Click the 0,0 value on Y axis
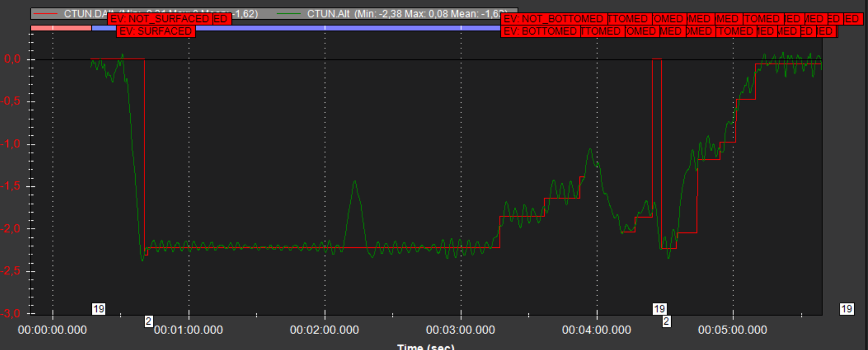 13,59
